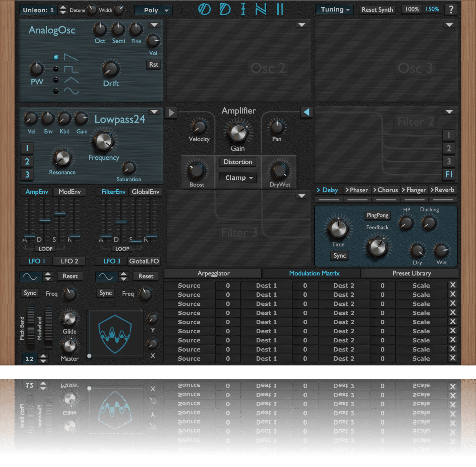Click the Oct knob in AnalogOsc
Image resolution: width=476 pixels, height=467 pixels.
point(100,29)
